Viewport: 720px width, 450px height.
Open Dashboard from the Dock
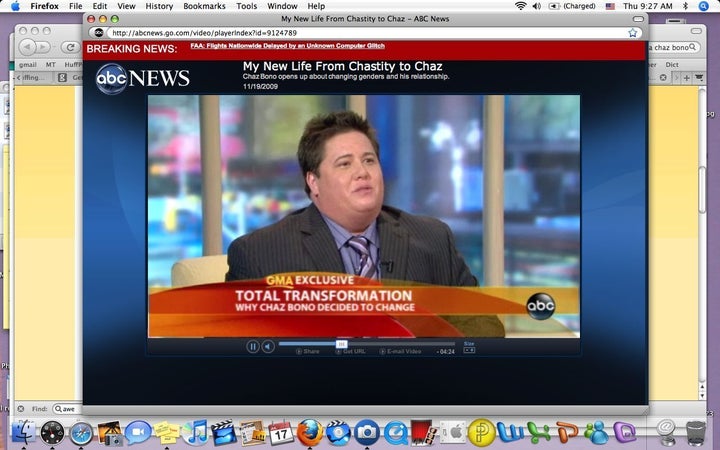[x=52, y=433]
